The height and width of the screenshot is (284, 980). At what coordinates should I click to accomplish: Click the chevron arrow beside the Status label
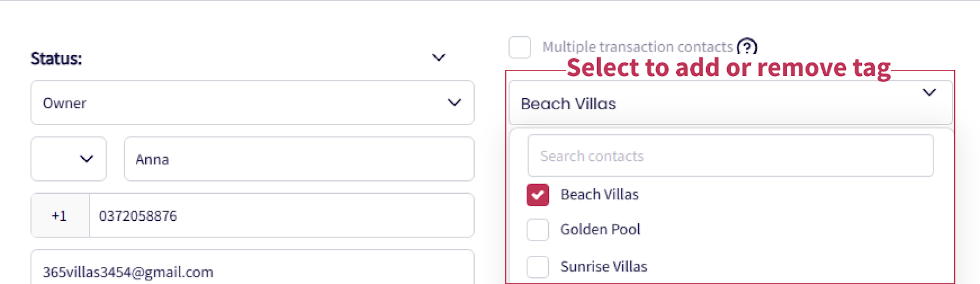pyautogui.click(x=439, y=58)
